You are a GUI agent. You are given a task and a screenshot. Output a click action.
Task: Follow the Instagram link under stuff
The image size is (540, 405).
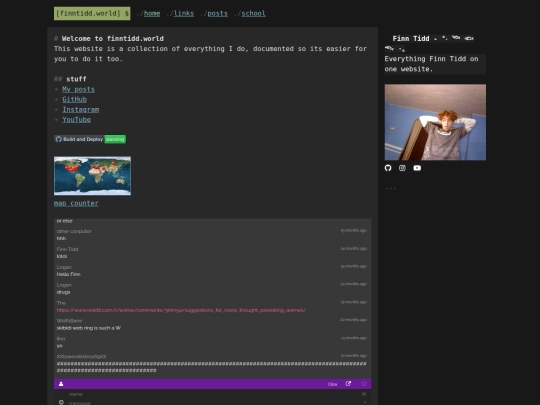pos(81,110)
